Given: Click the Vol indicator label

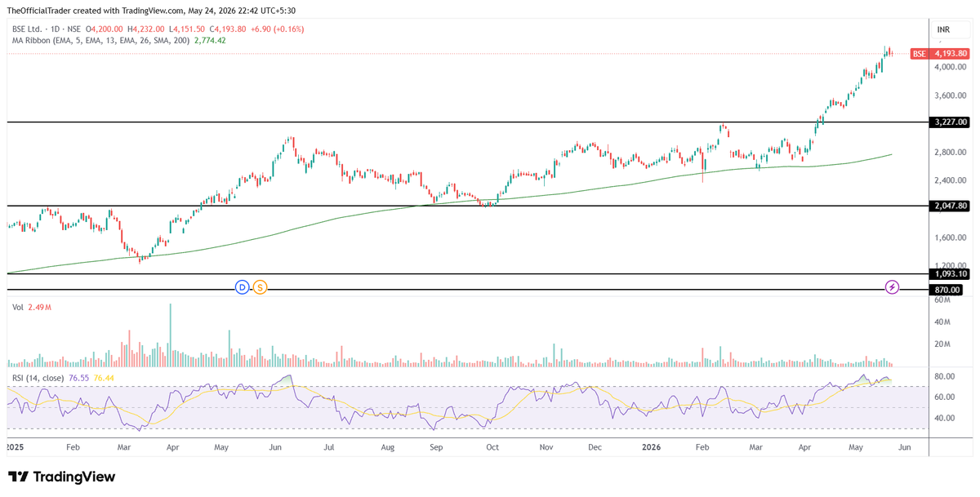Looking at the screenshot, I should click(17, 308).
